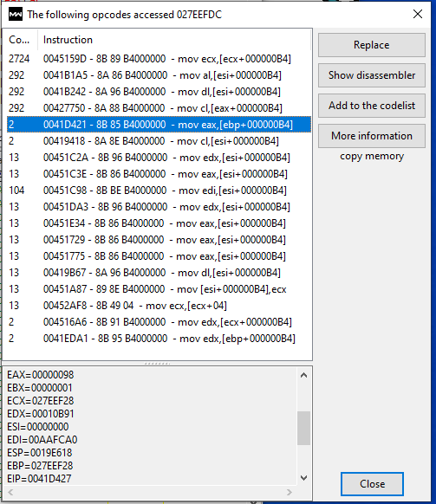Click the ESI=00000000 register line
The image size is (436, 504).
[37, 427]
